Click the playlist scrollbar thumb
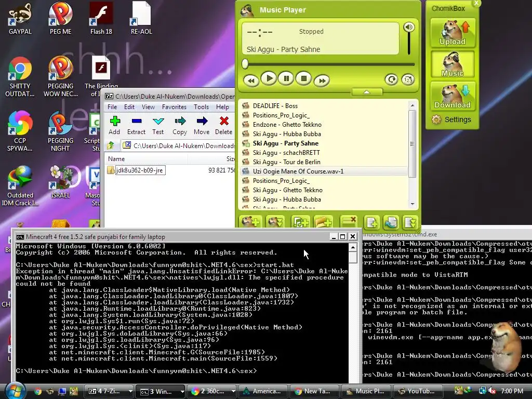 click(412, 143)
